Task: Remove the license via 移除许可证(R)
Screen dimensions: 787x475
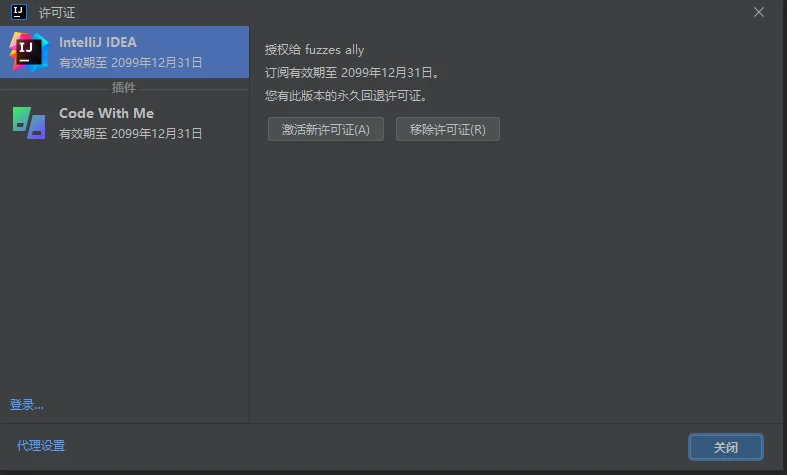Action: pyautogui.click(x=448, y=130)
